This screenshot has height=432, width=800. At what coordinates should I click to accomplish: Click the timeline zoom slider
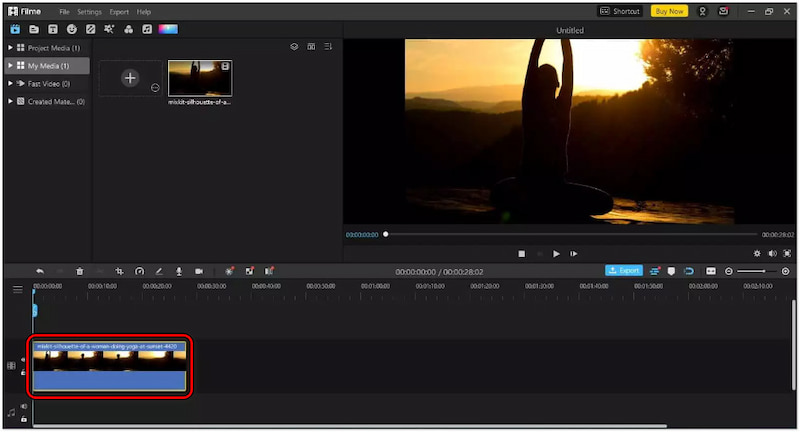point(756,271)
